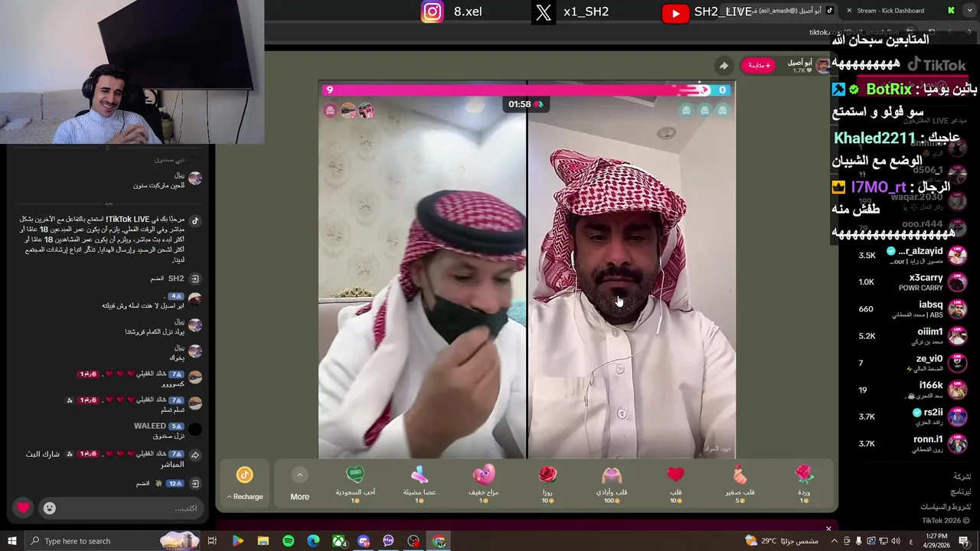
Task: Open suggested live r_alzayid
Action: click(911, 256)
